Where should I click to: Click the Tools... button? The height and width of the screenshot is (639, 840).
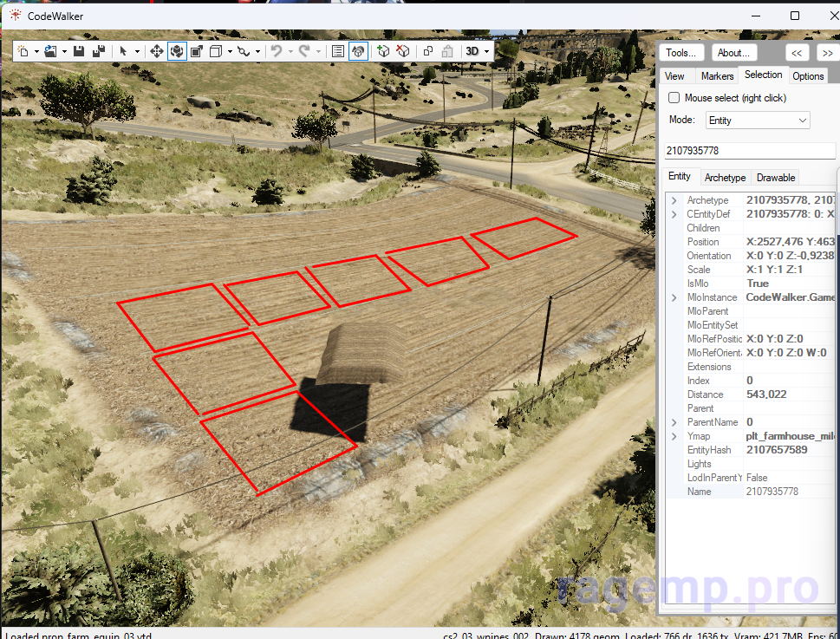(x=681, y=53)
